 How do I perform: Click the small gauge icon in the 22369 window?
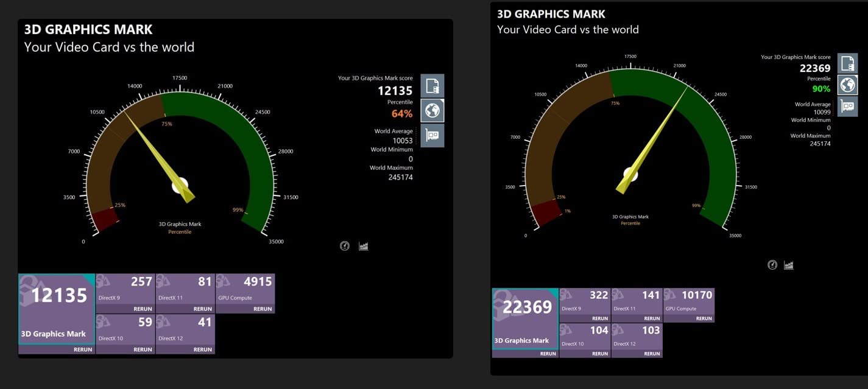[772, 265]
